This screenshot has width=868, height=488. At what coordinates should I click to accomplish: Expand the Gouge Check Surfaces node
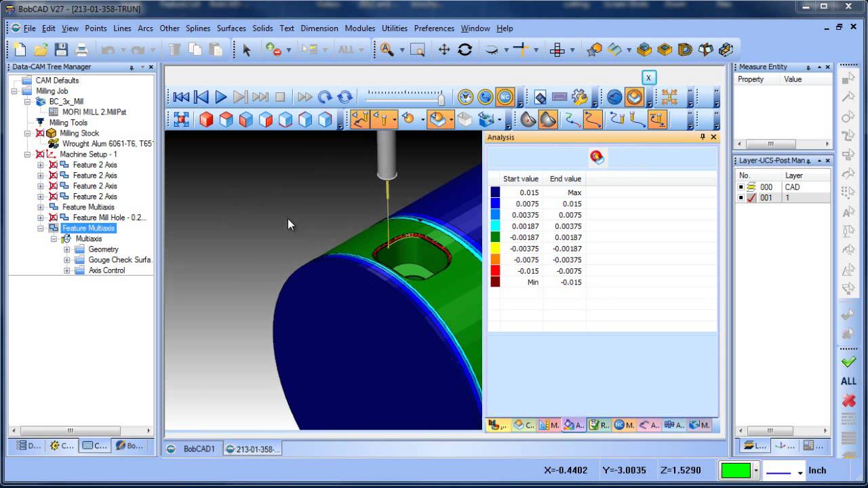click(67, 260)
